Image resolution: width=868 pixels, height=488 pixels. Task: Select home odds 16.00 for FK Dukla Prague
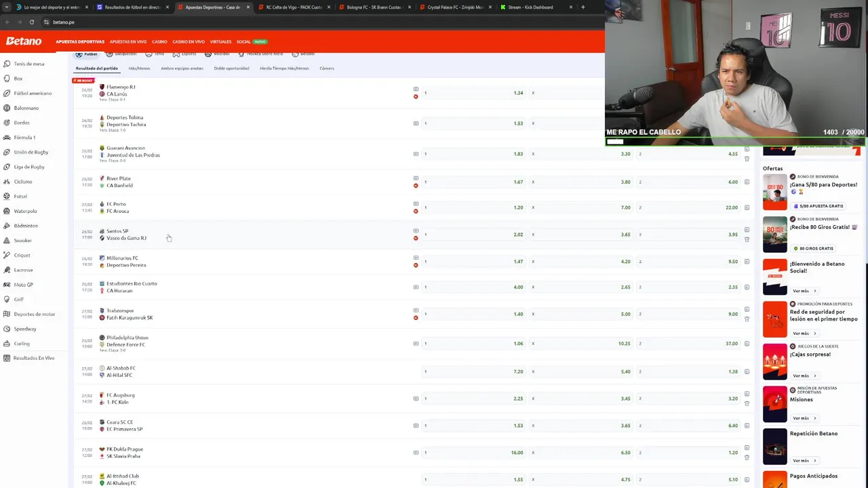(x=473, y=453)
